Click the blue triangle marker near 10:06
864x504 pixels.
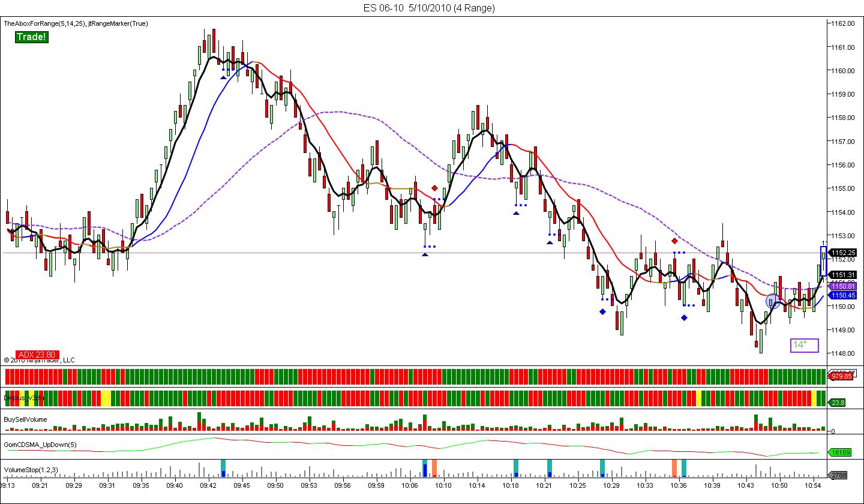(x=425, y=255)
